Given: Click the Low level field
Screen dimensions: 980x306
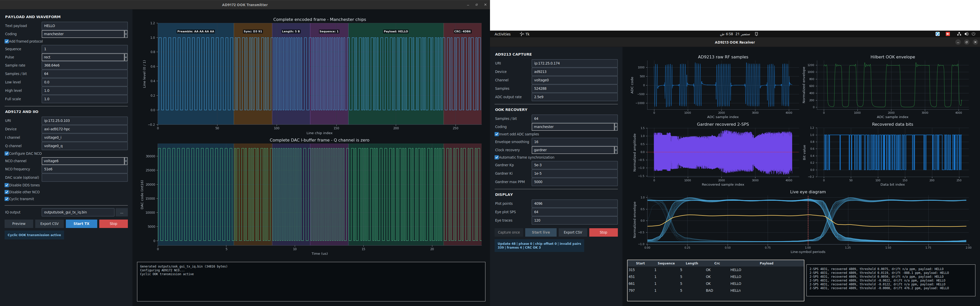Looking at the screenshot, I should pyautogui.click(x=84, y=82).
